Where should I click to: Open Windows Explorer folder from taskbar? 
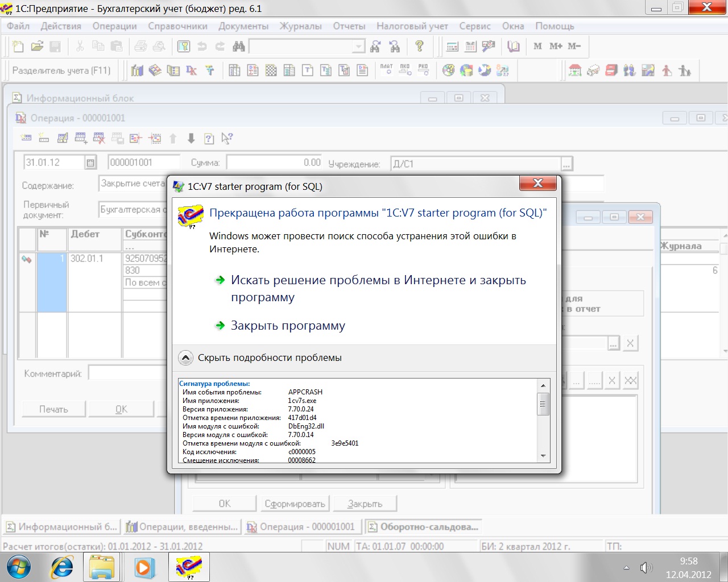(102, 567)
